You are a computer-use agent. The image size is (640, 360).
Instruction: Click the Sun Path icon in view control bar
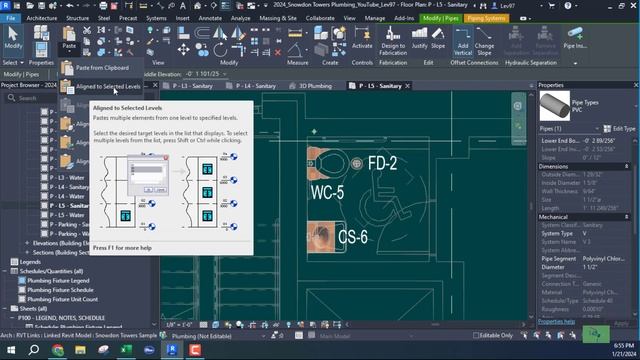pyautogui.click(x=228, y=325)
